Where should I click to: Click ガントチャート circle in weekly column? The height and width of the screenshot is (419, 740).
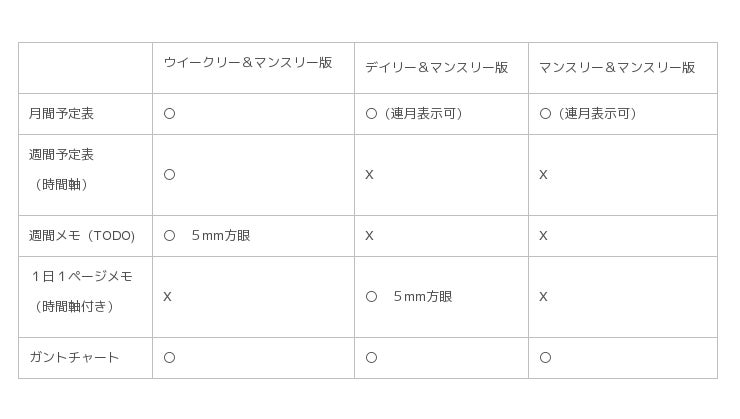(169, 358)
